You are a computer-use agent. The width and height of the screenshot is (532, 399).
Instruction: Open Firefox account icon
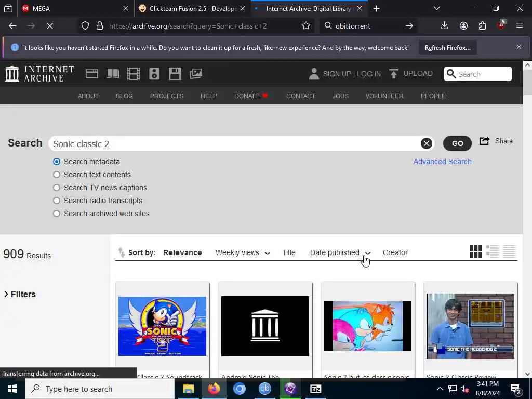tap(463, 26)
